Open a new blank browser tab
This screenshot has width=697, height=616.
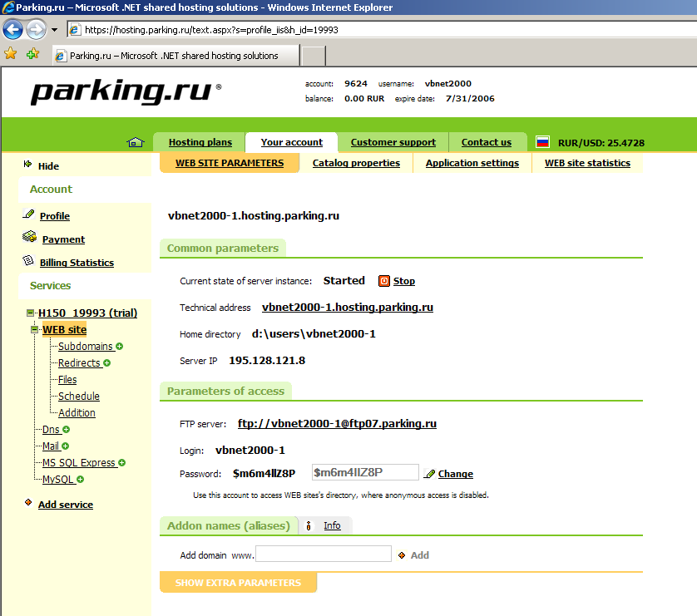(314, 56)
